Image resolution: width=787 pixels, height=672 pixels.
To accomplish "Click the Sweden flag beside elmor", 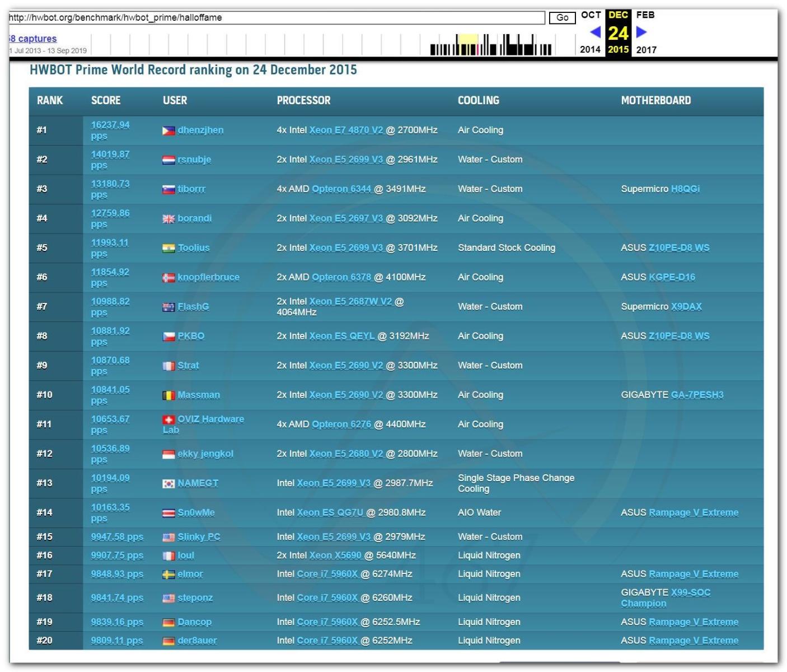I will pyautogui.click(x=168, y=575).
